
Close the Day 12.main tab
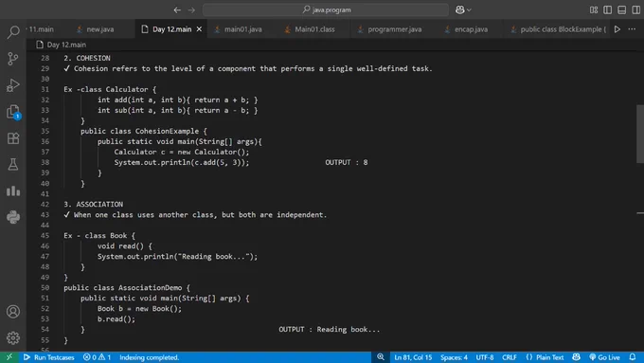(199, 29)
